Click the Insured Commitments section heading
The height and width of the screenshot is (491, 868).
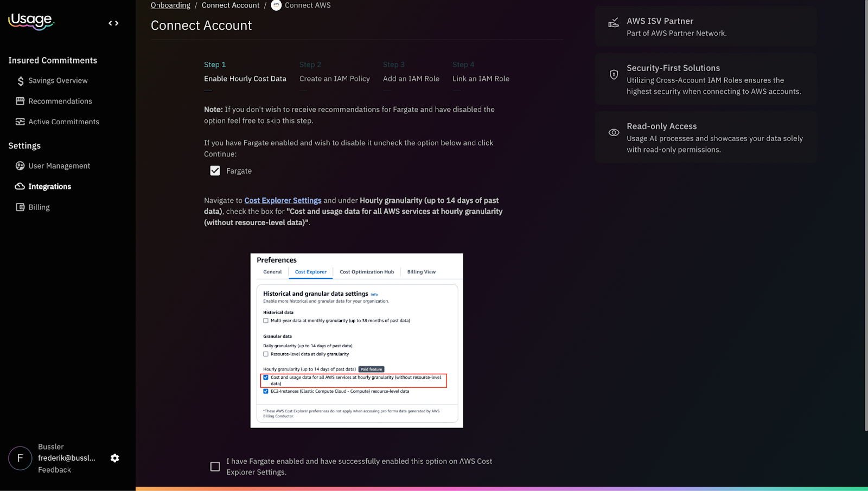(53, 61)
